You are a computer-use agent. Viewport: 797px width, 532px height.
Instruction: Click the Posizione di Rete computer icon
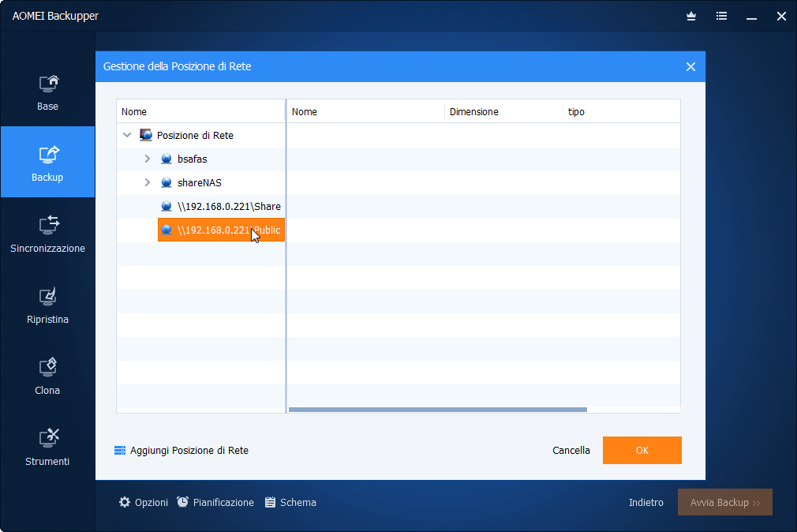(x=146, y=135)
